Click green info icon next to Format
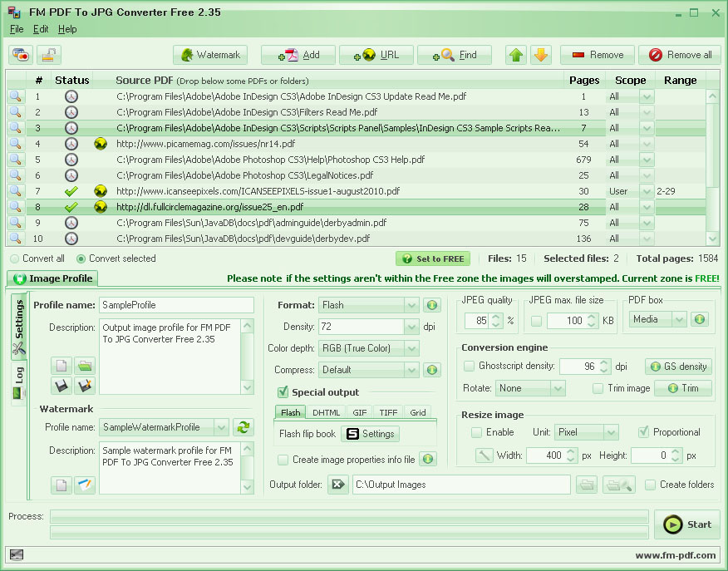Viewport: 728px width, 571px height. pos(431,305)
